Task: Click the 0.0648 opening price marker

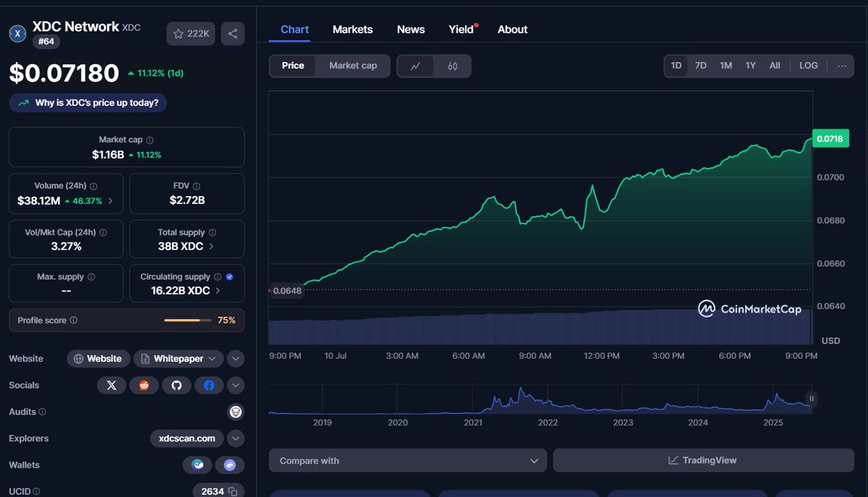Action: tap(287, 291)
